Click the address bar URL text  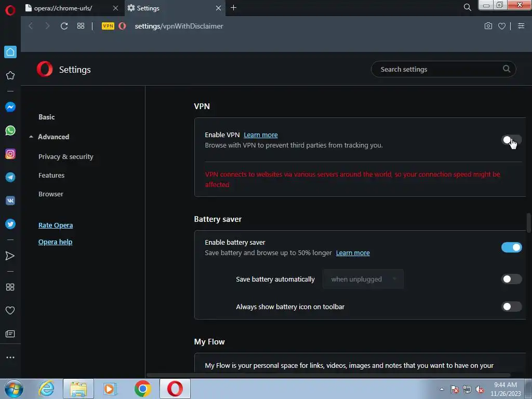click(179, 26)
